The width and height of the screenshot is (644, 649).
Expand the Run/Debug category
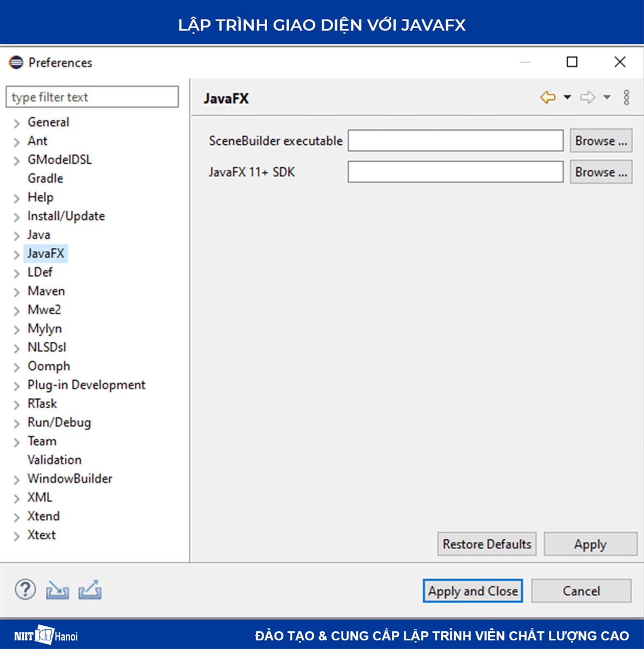[x=16, y=422]
